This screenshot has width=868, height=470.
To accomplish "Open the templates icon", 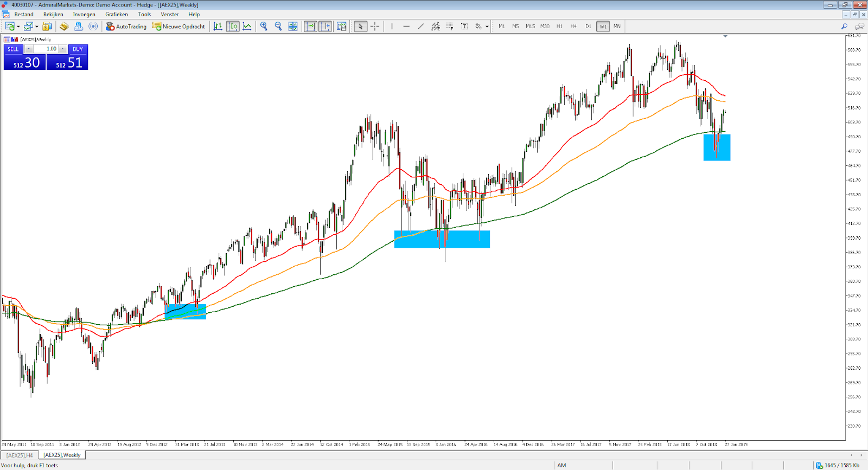I will (x=342, y=26).
